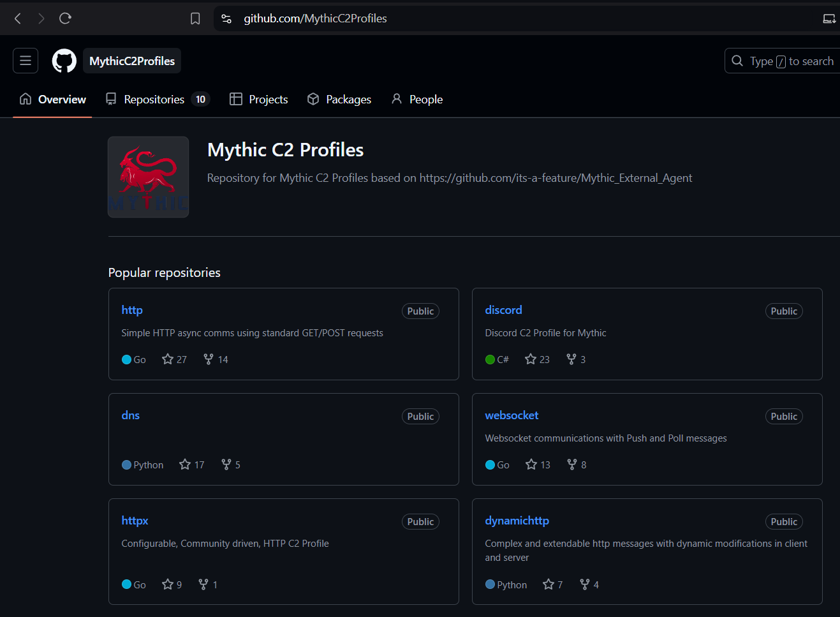Reload the page with browser refresh icon

click(65, 19)
